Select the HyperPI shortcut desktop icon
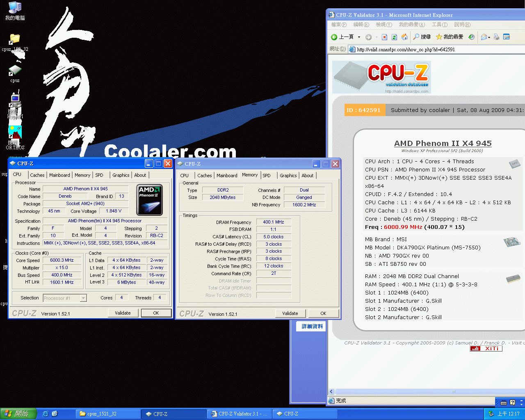525x420 pixels. click(x=15, y=106)
